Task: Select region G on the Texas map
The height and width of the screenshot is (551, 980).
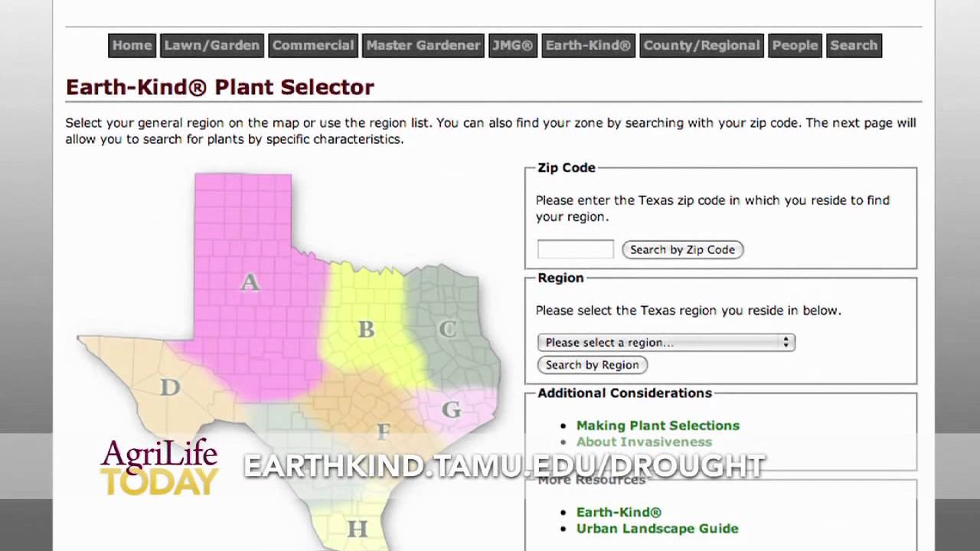Action: click(452, 410)
